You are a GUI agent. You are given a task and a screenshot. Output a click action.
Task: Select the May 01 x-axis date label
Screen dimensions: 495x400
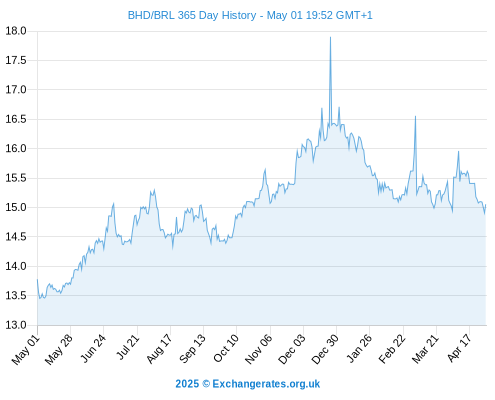tap(26, 350)
